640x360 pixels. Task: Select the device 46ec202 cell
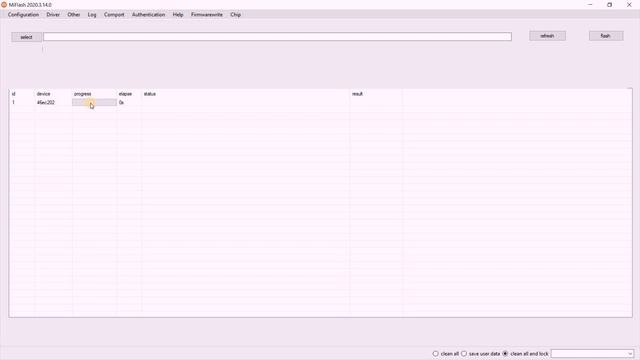click(x=46, y=102)
